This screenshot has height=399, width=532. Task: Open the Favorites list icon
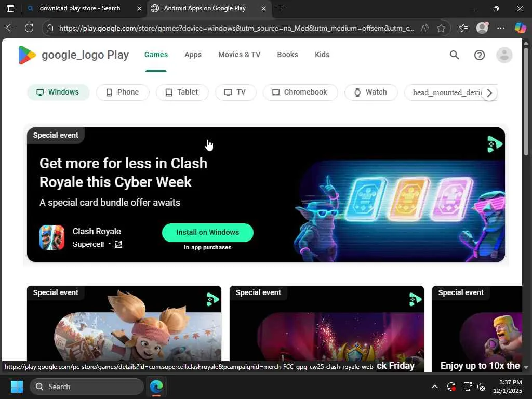[463, 28]
